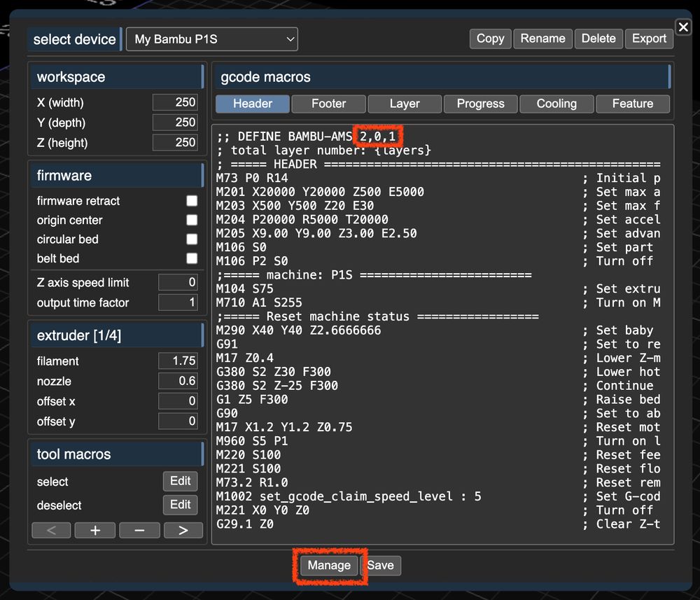The width and height of the screenshot is (700, 600).
Task: Click the Rename device button
Action: coord(542,39)
